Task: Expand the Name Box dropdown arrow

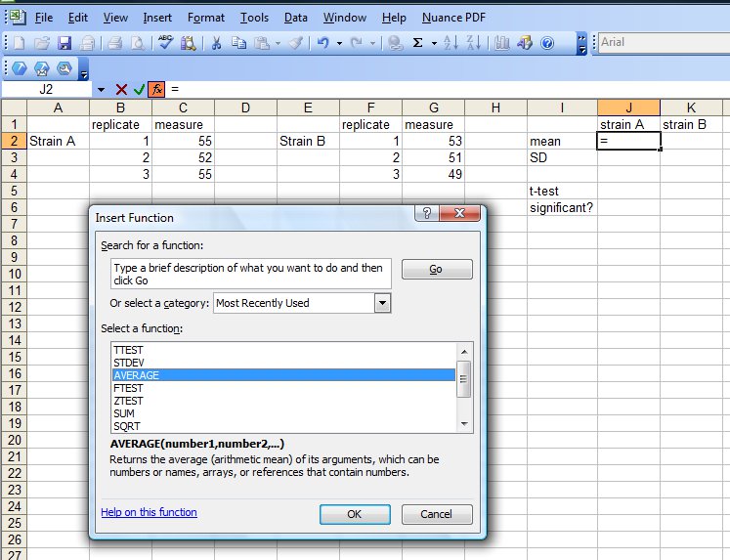Action: (101, 89)
